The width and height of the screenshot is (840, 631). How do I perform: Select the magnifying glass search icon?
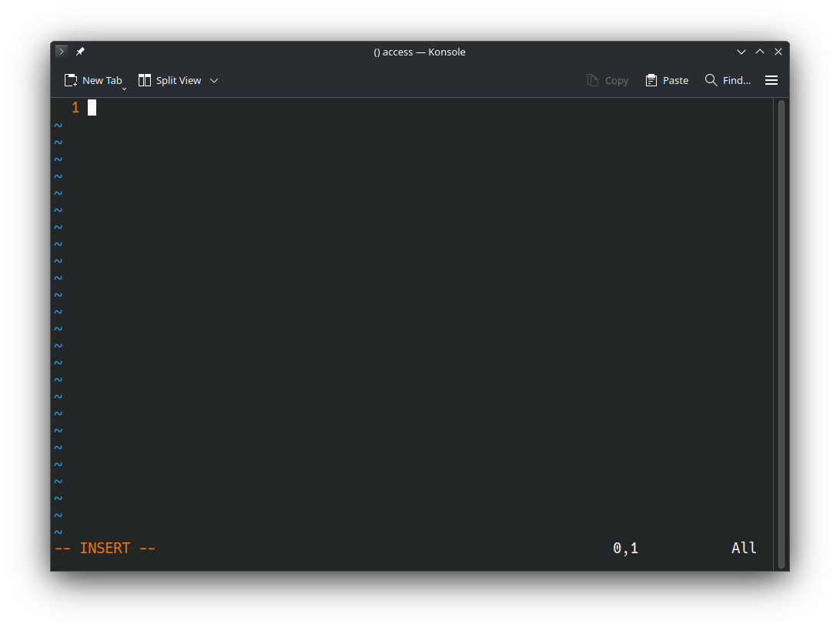click(x=710, y=80)
